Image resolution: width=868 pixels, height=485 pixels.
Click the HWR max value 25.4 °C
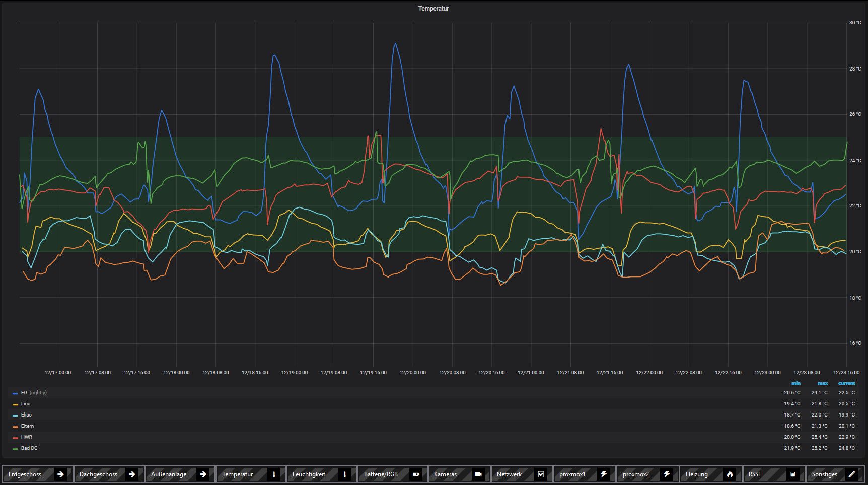pyautogui.click(x=819, y=437)
